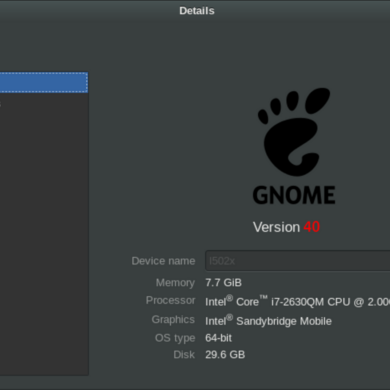
Task: Click the "Version 40" text
Action: 286,227
